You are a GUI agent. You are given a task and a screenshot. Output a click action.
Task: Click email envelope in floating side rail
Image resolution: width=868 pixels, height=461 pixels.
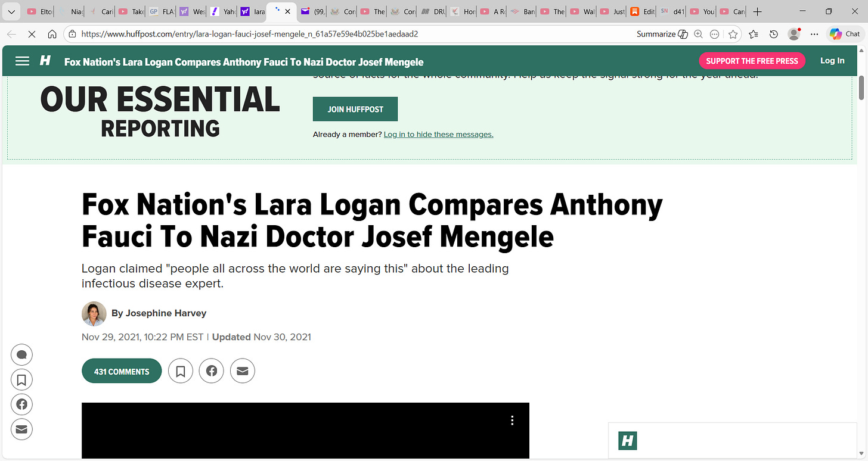[x=21, y=429]
